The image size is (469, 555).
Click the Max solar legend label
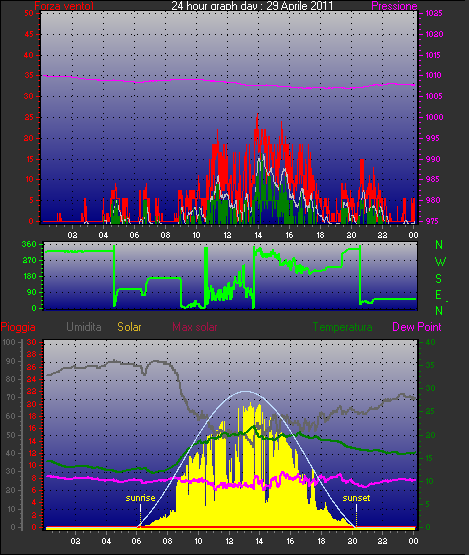[195, 327]
